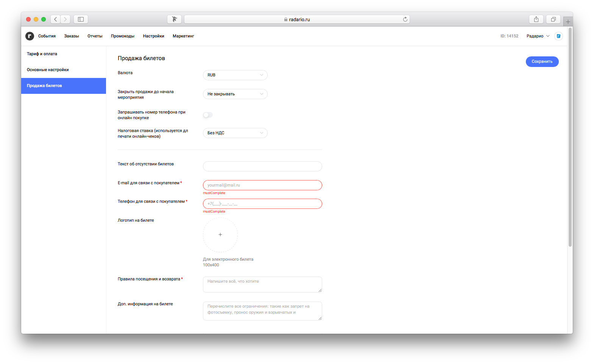Open the Промокоды menu

click(x=123, y=36)
